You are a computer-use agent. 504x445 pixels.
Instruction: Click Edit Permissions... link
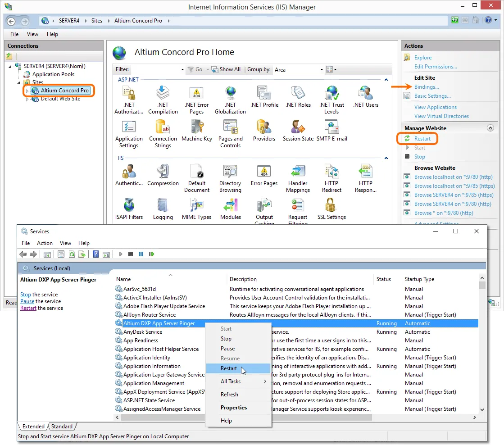click(436, 67)
